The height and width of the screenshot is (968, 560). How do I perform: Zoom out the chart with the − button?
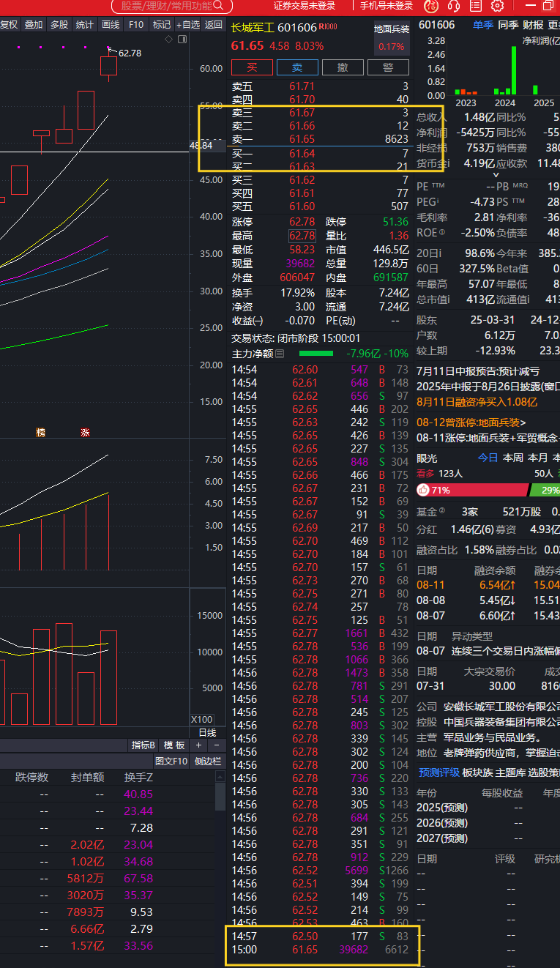(216, 745)
